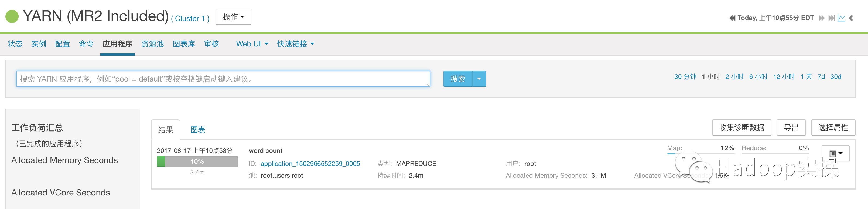Set time range to 6 小时
This screenshot has width=868, height=209.
758,76
